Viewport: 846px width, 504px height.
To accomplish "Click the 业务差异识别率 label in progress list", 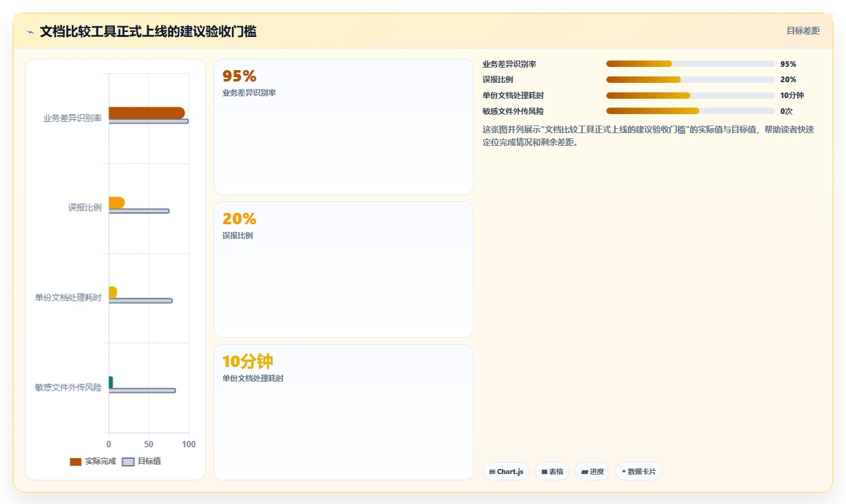I will click(509, 64).
